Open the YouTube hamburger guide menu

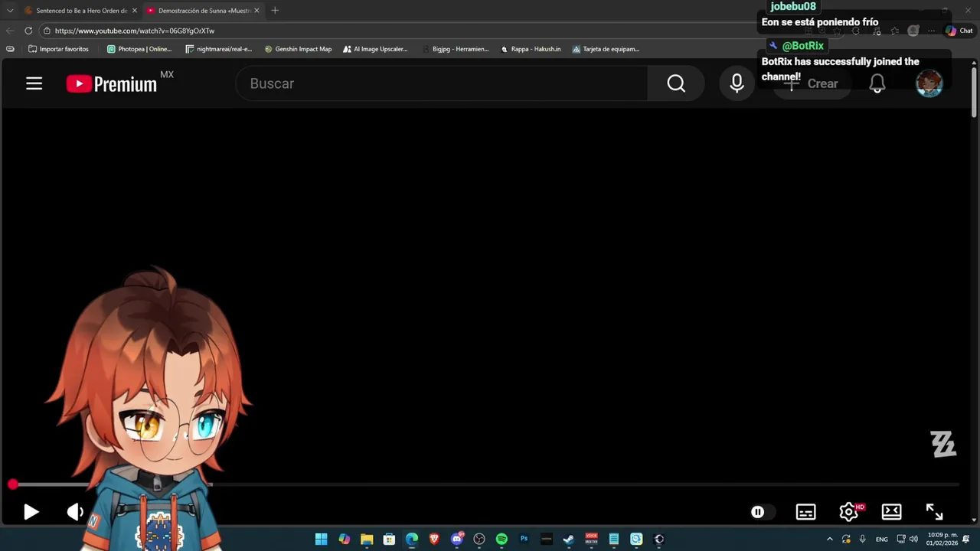coord(34,83)
